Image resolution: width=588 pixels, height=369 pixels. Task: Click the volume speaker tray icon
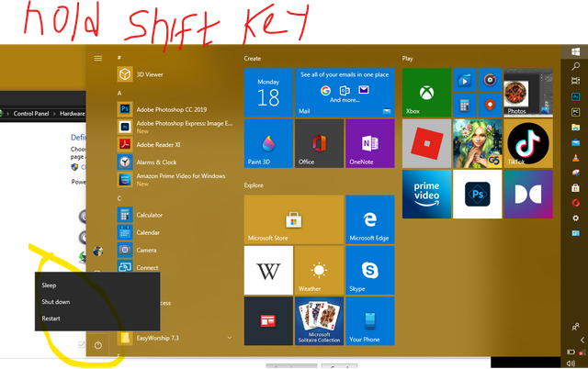[x=571, y=363]
